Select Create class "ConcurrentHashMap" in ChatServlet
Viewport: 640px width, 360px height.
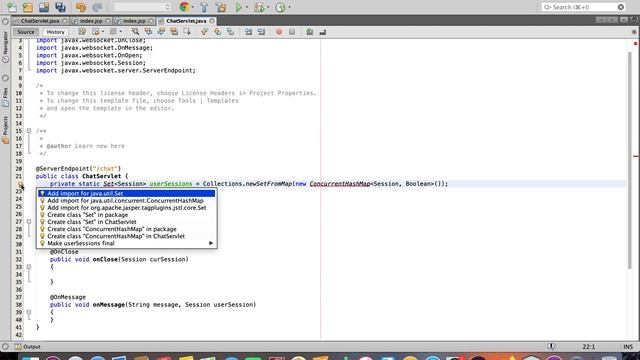127,236
